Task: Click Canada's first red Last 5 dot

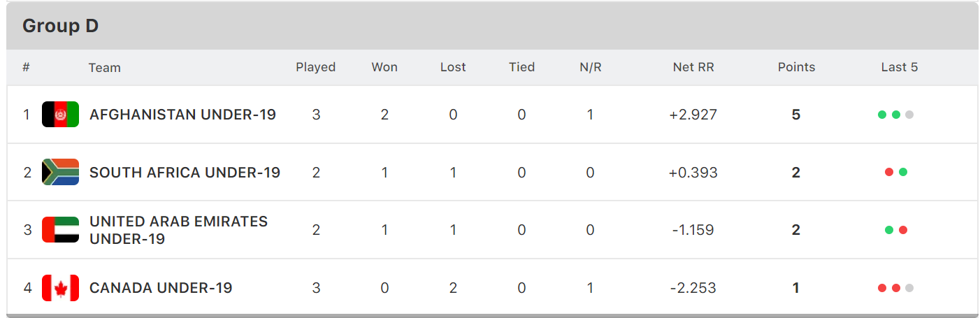Action: pos(882,288)
